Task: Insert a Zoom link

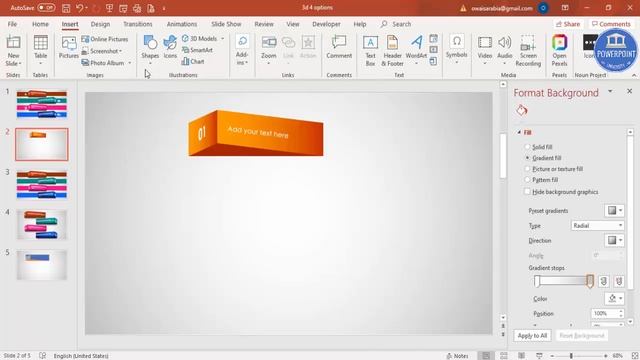Action: (269, 51)
